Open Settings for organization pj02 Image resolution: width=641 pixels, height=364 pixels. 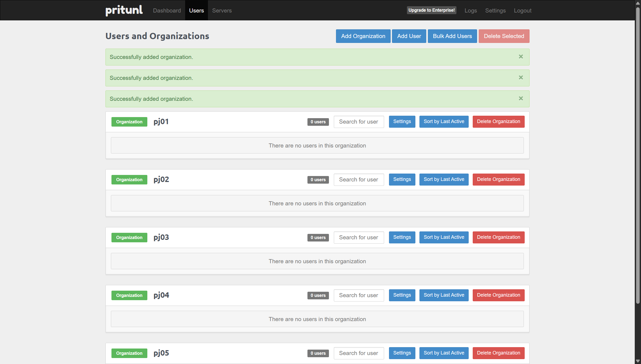402,179
